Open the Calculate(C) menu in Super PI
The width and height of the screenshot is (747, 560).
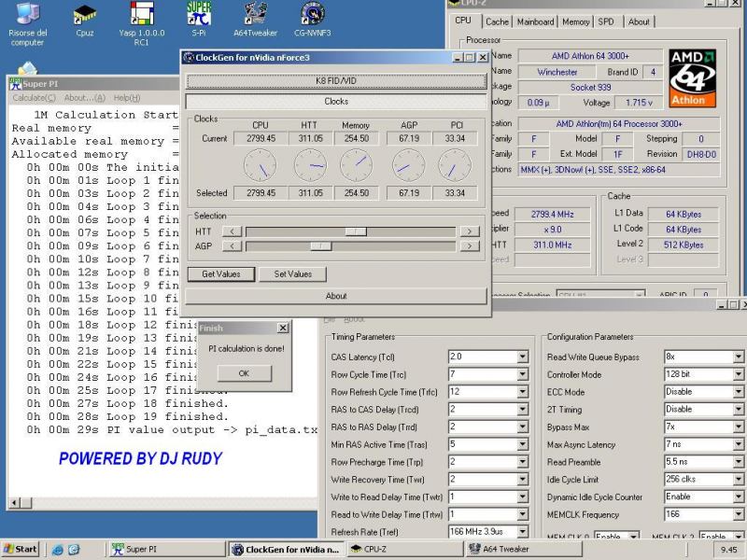(34, 98)
